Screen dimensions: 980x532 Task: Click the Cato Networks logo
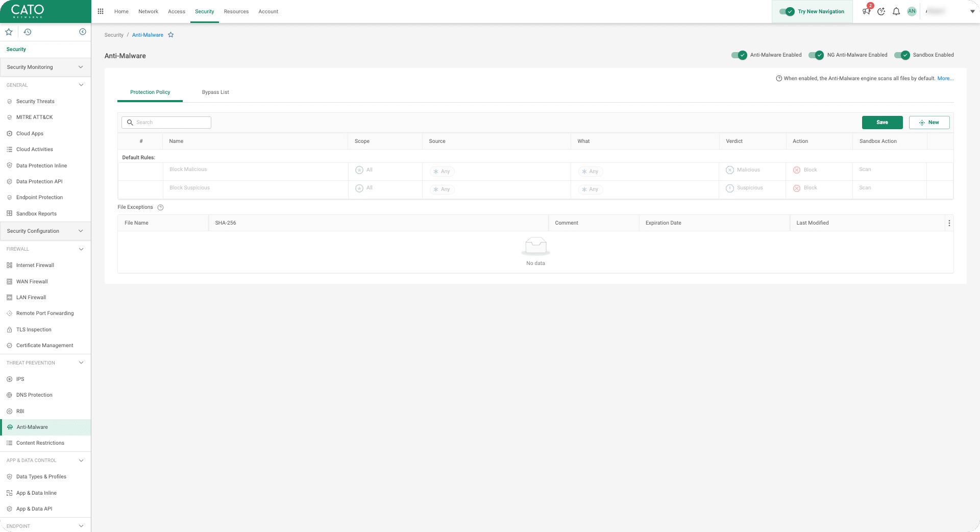point(28,11)
